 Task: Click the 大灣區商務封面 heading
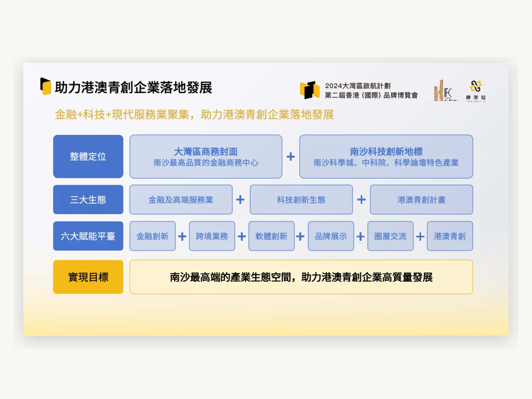(x=206, y=152)
